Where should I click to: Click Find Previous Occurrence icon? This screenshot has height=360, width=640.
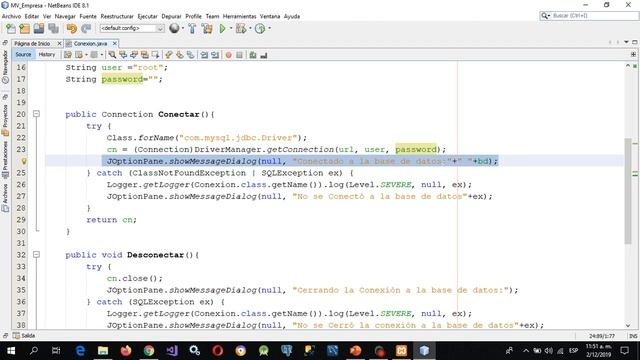pos(123,55)
